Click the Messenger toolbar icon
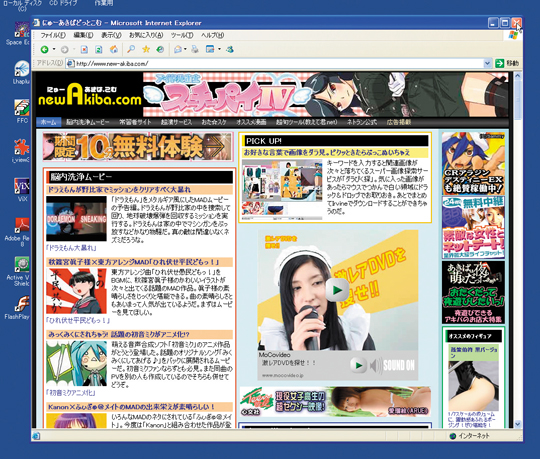 tap(230, 49)
